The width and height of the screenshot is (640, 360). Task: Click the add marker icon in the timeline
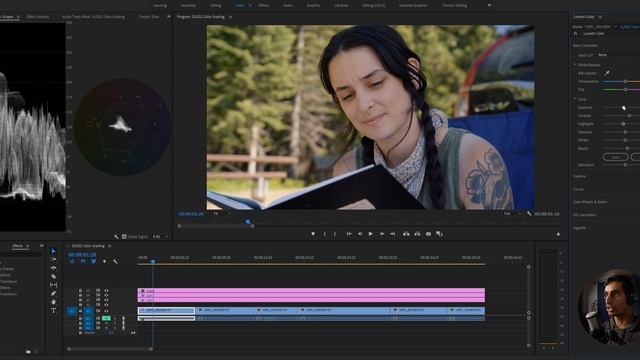pyautogui.click(x=104, y=261)
